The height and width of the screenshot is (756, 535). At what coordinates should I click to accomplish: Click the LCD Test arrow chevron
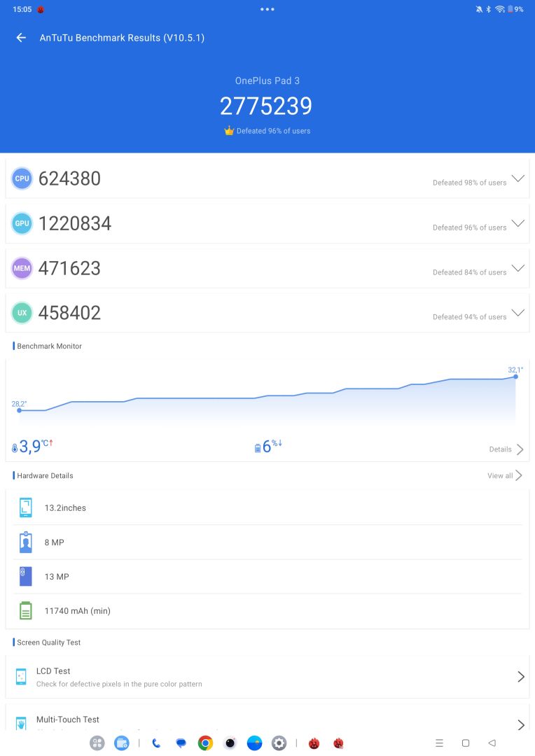tap(520, 676)
